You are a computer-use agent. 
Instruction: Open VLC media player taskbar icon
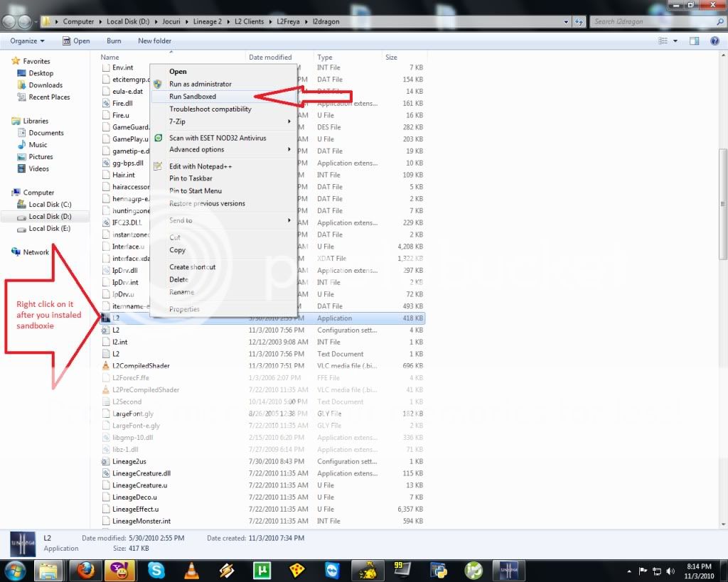[x=191, y=570]
